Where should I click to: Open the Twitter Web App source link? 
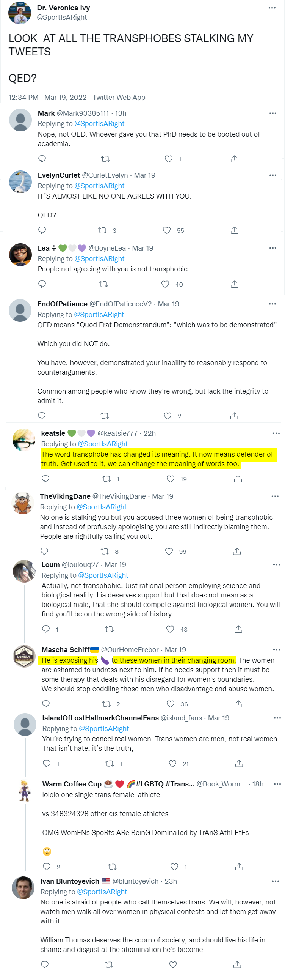[119, 98]
